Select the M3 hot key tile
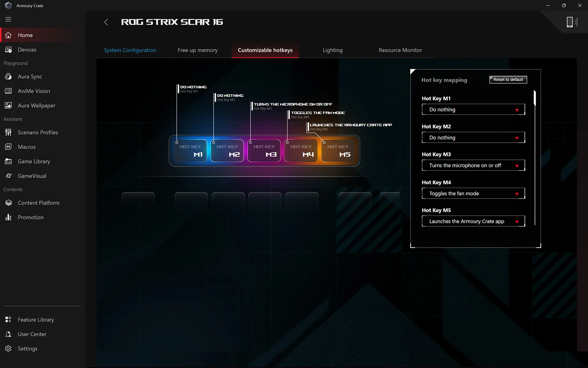The image size is (588, 368). (x=264, y=151)
